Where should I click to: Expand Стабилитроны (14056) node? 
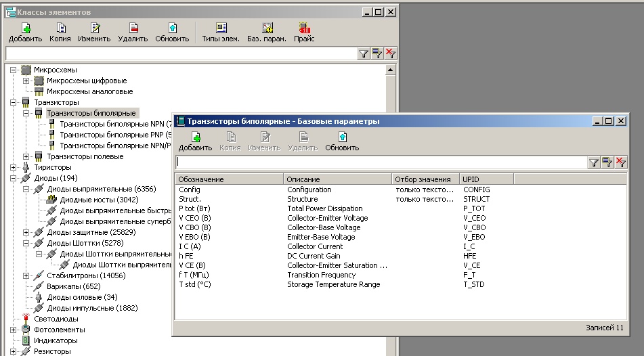(x=26, y=275)
